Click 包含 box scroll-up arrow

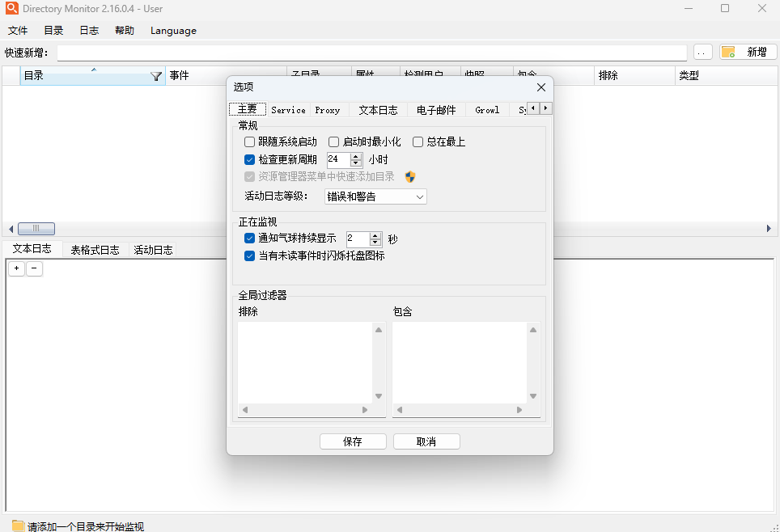tap(533, 330)
